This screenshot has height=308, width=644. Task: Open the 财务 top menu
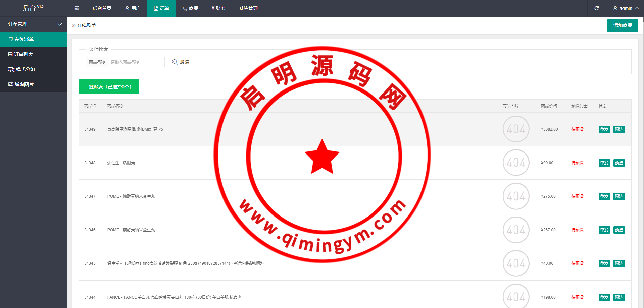[218, 8]
